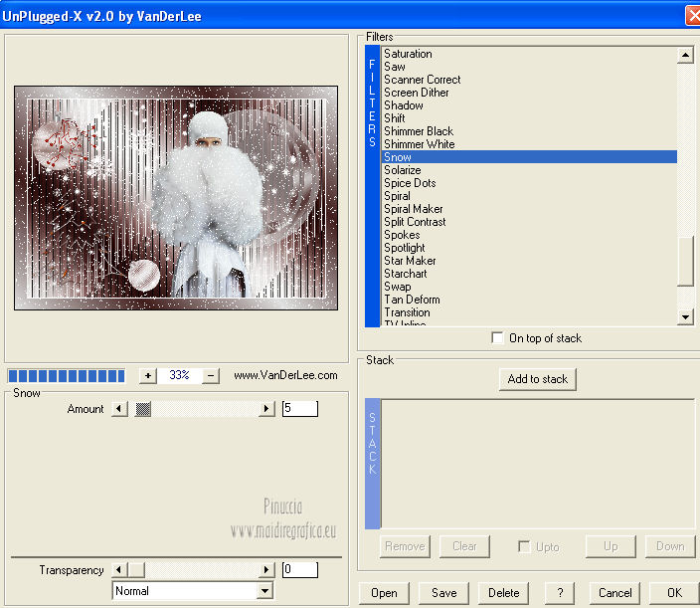Open the Normal blend mode dropdown
The height and width of the screenshot is (608, 700).
(x=264, y=590)
